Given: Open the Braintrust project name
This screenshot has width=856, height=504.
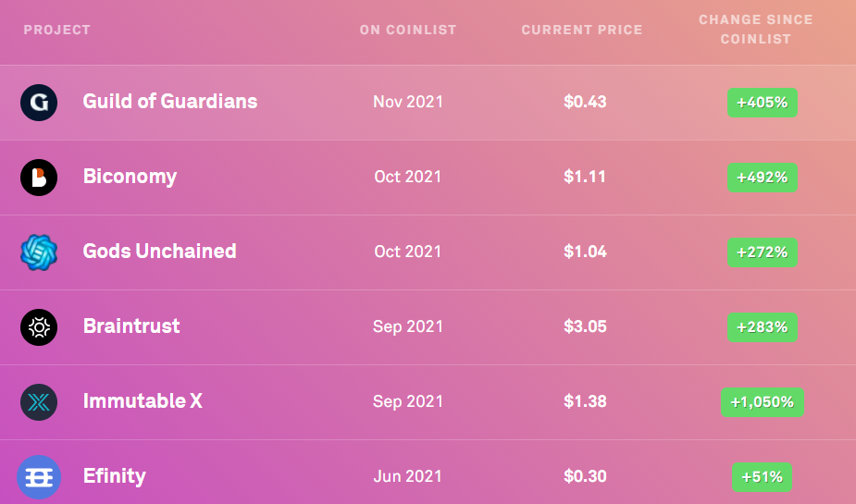Looking at the screenshot, I should pos(131,326).
